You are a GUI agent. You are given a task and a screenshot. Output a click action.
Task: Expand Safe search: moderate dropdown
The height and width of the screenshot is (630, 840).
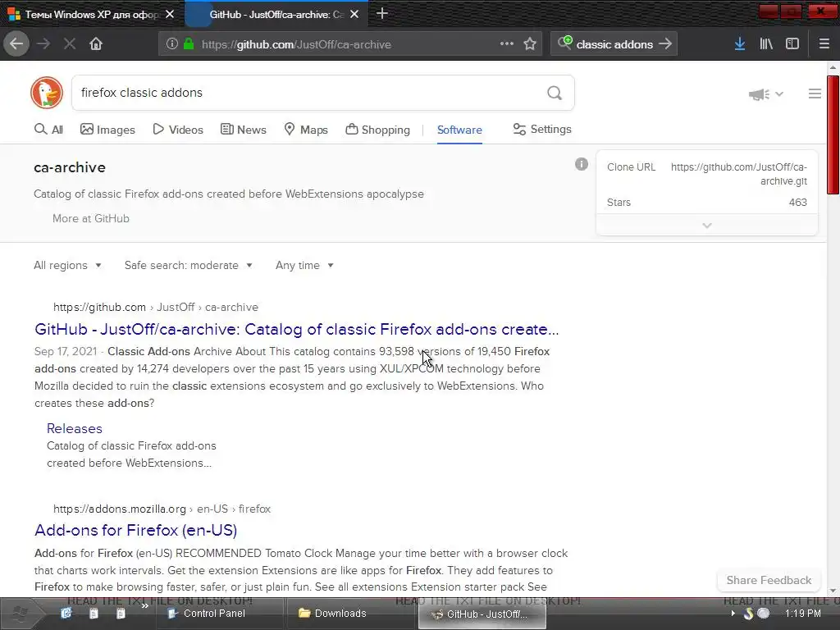188,265
